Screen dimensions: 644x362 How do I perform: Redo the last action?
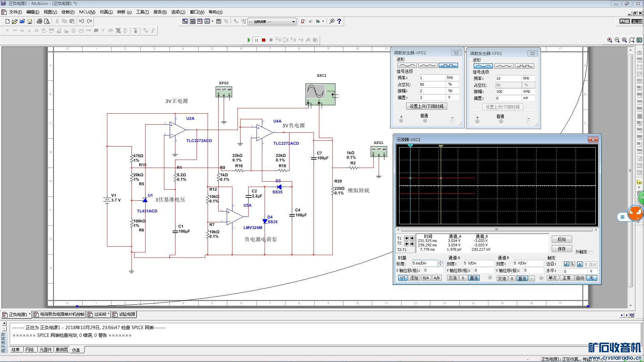point(90,21)
